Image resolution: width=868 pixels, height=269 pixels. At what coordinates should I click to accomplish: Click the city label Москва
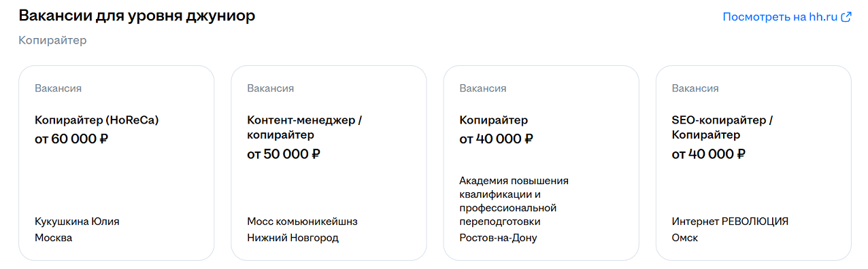(x=53, y=238)
